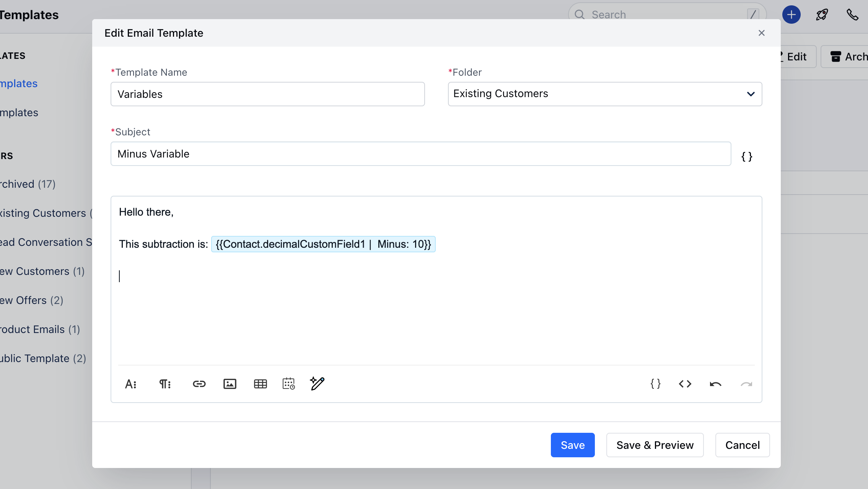Image resolution: width=868 pixels, height=489 pixels.
Task: Click Save & Preview button
Action: point(655,445)
